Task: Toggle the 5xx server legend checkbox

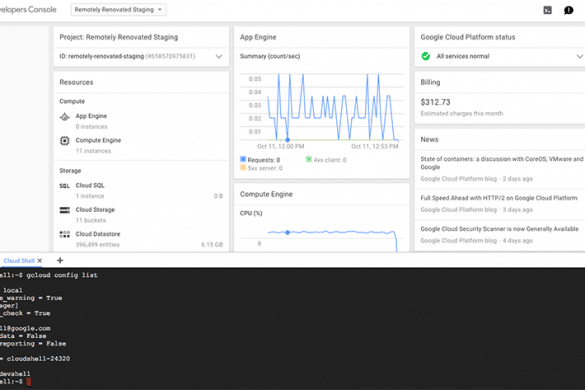Action: [x=243, y=168]
